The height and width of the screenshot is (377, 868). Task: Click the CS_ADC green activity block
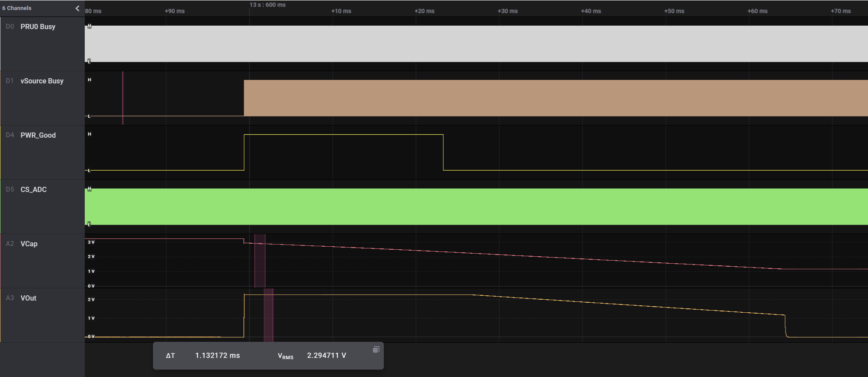(476, 207)
